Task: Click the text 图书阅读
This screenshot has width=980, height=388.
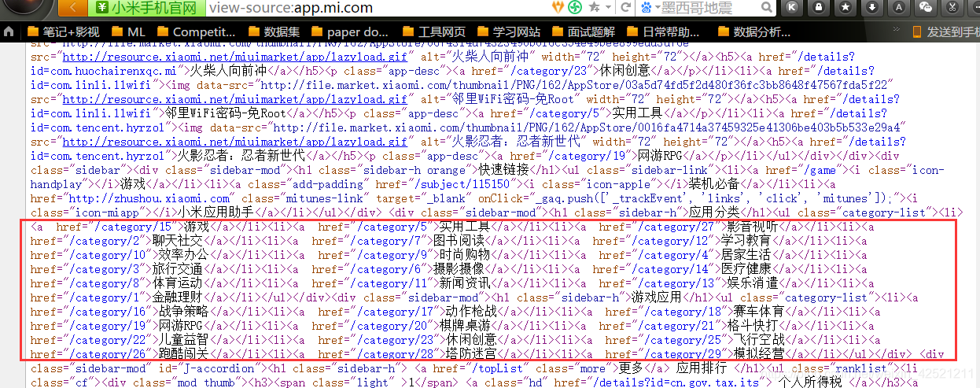Action: [x=457, y=241]
